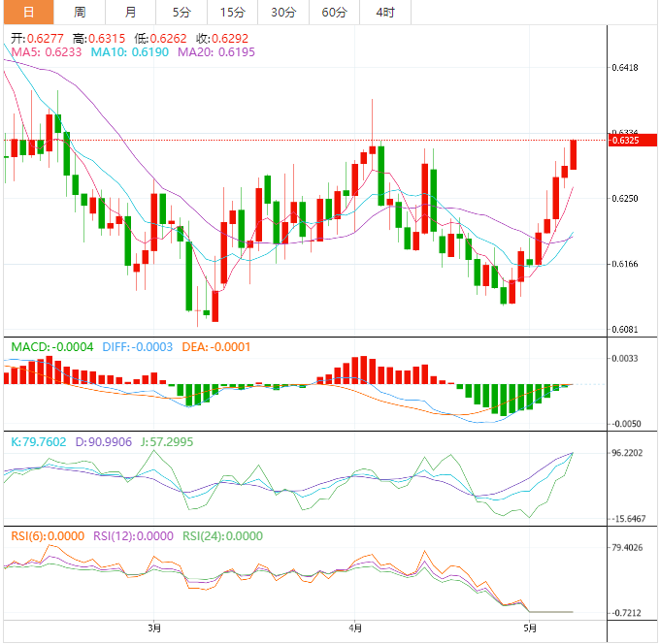
Task: Switch chart to 5分 interval
Action: click(x=181, y=13)
